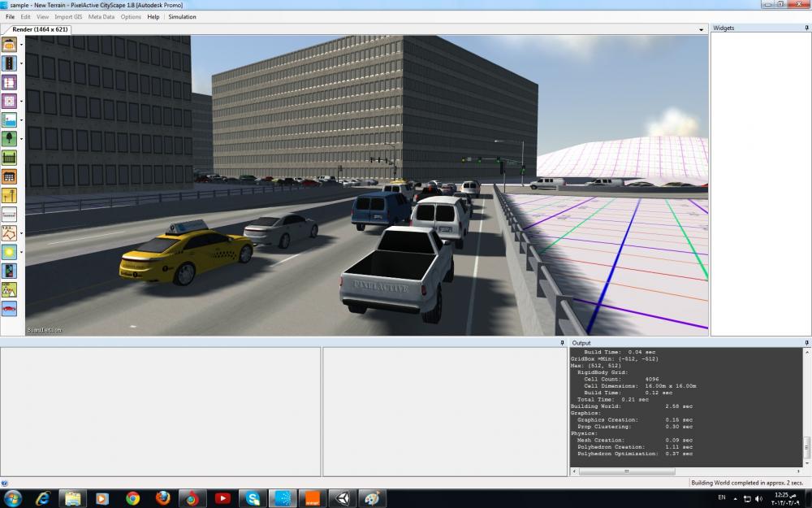The height and width of the screenshot is (508, 812).
Task: Select the purple intersection layout tool
Action: 9,82
